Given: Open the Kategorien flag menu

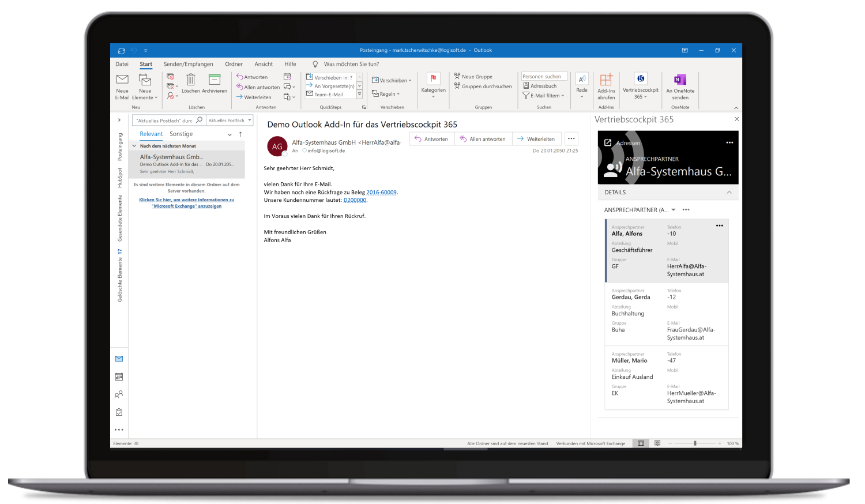Looking at the screenshot, I should tap(433, 85).
